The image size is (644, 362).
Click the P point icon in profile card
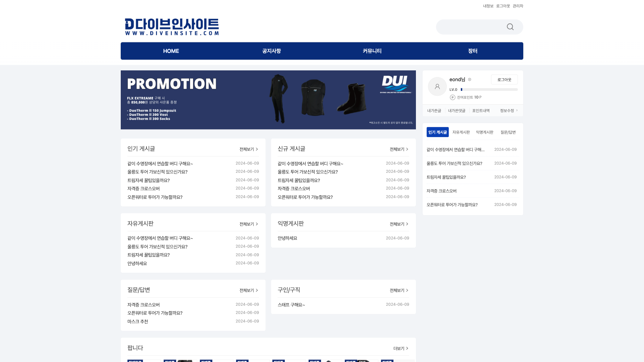(x=452, y=97)
